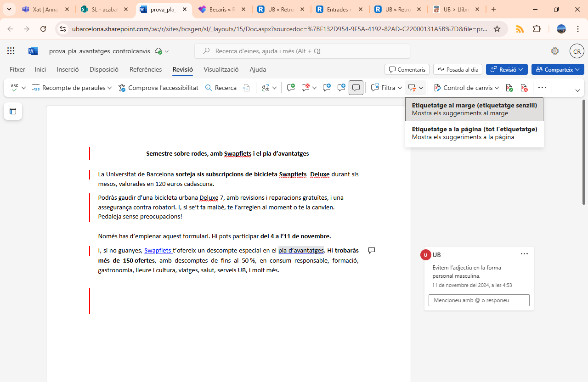Click the comment reply input field
This screenshot has height=382, width=588.
(479, 300)
